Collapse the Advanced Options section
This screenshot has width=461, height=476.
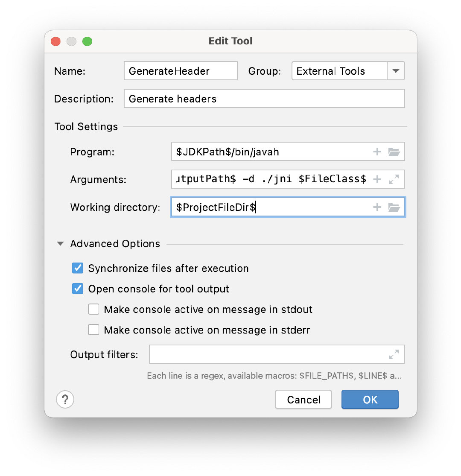pos(60,243)
